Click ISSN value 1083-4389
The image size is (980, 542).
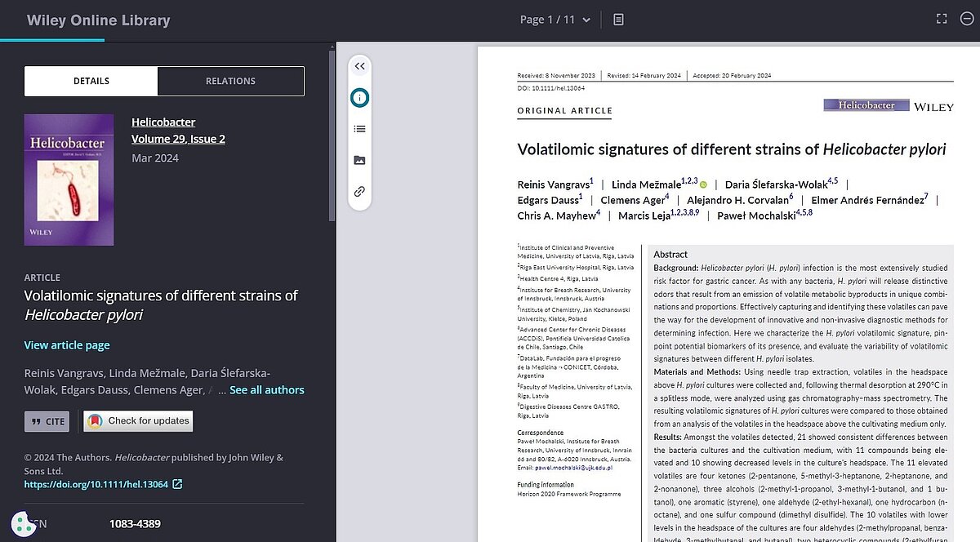[135, 524]
